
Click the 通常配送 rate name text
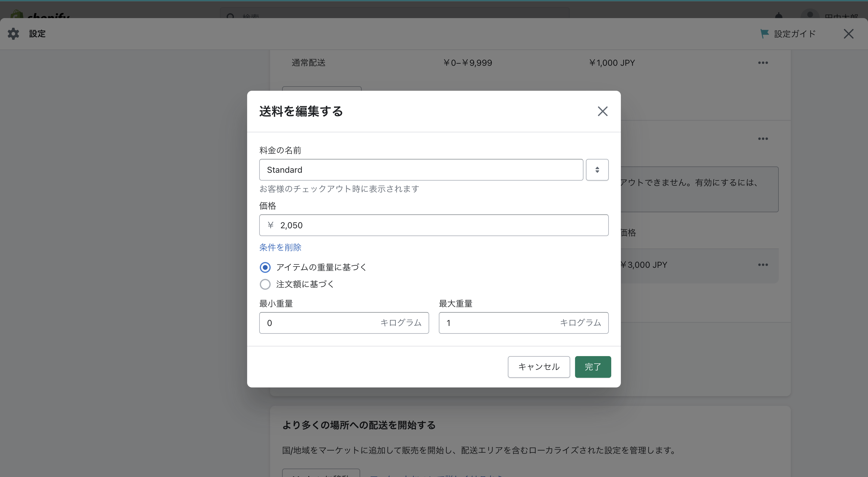tap(308, 63)
